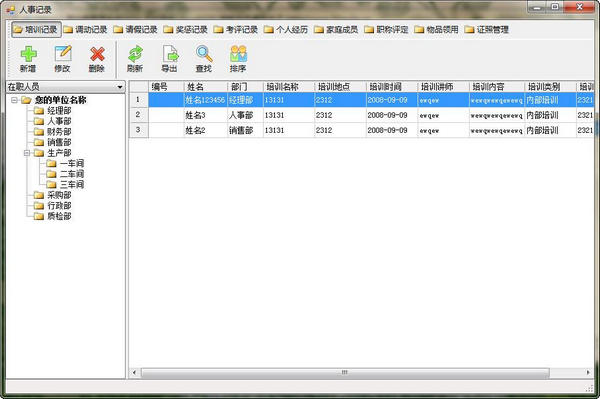Open the 职称评定 tab
This screenshot has width=600, height=399.
pyautogui.click(x=386, y=29)
